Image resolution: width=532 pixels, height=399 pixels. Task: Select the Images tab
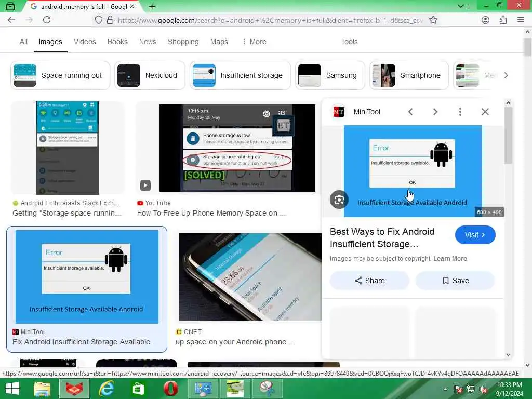point(50,42)
